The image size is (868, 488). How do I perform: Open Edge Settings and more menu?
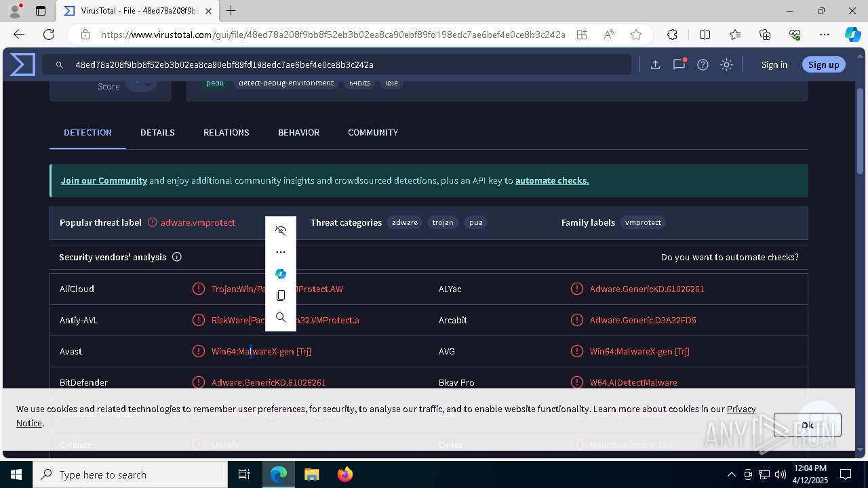(825, 35)
